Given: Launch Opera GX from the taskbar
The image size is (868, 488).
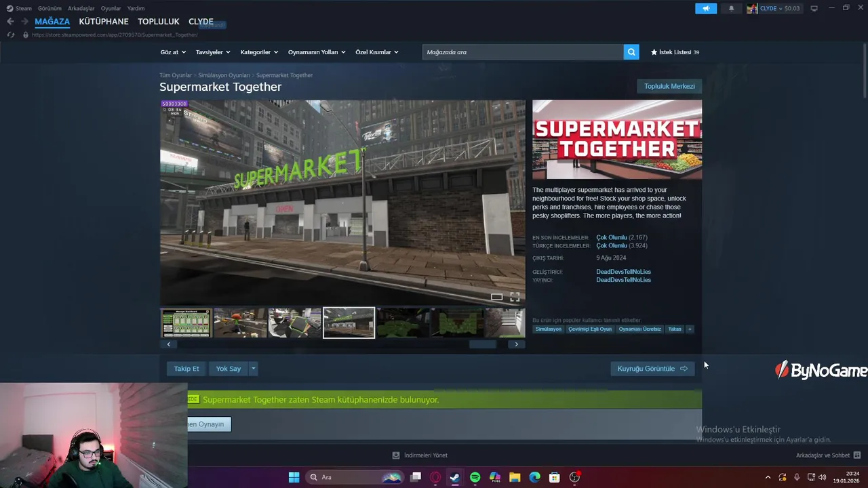Looking at the screenshot, I should point(435,477).
